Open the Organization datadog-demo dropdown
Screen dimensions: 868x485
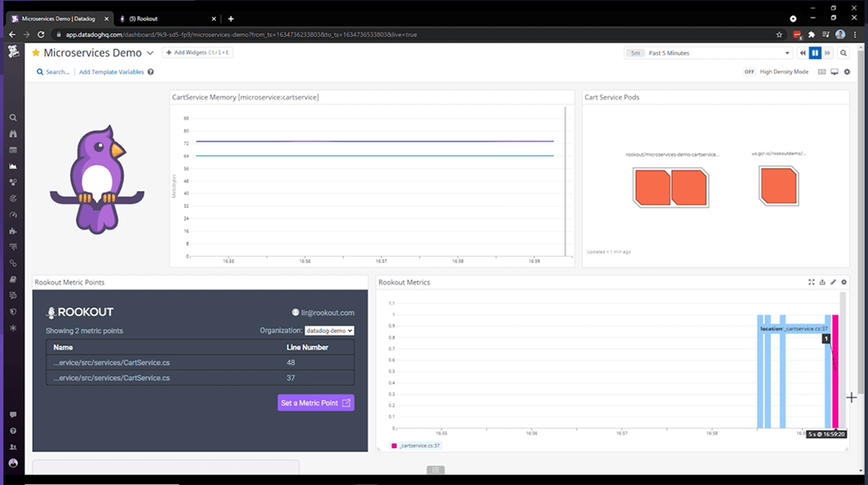(x=329, y=331)
